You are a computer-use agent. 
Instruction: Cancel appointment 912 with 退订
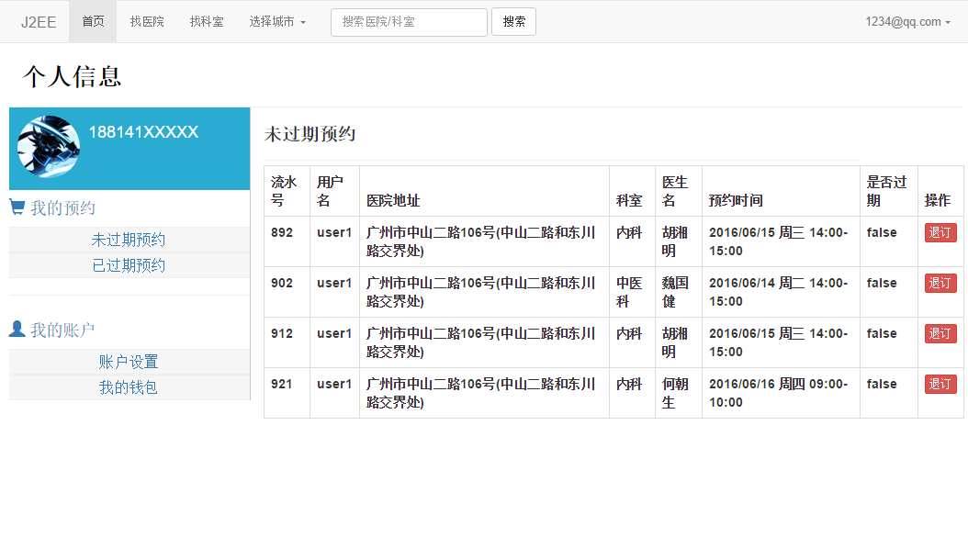coord(940,333)
